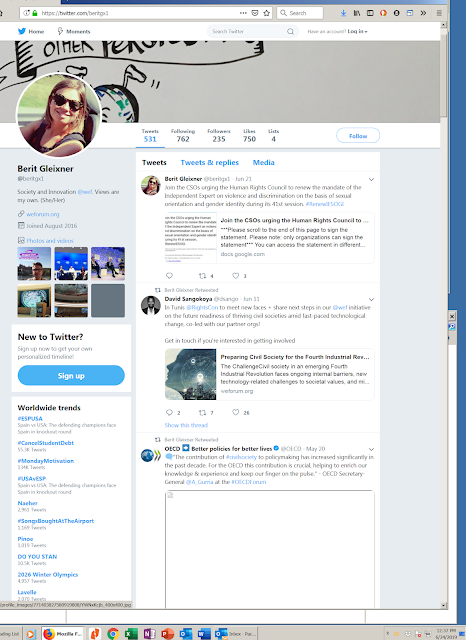Like David Sangokoya's tweet
This screenshot has height=640, width=466.
tap(235, 412)
